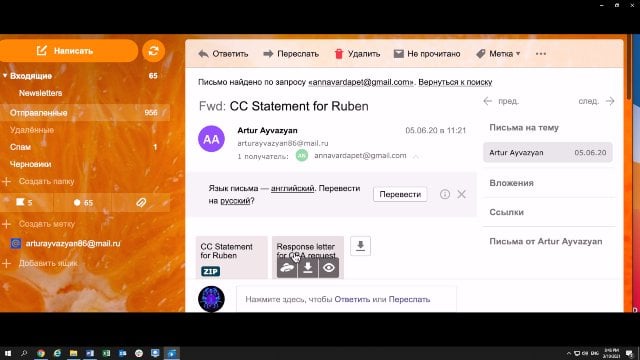This screenshot has height=360, width=640.
Task: Click the trash icon labeled Удалить
Action: [x=339, y=54]
